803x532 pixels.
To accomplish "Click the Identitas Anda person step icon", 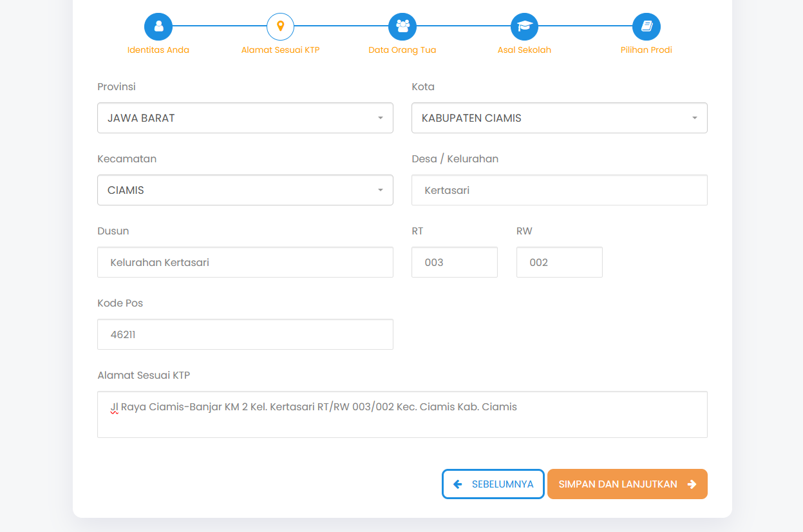I will tap(158, 26).
